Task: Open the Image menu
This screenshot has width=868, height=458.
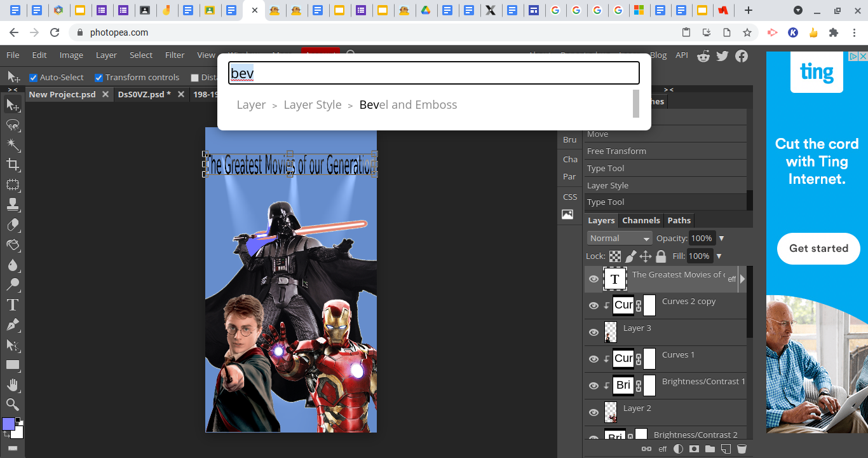Action: click(x=71, y=55)
